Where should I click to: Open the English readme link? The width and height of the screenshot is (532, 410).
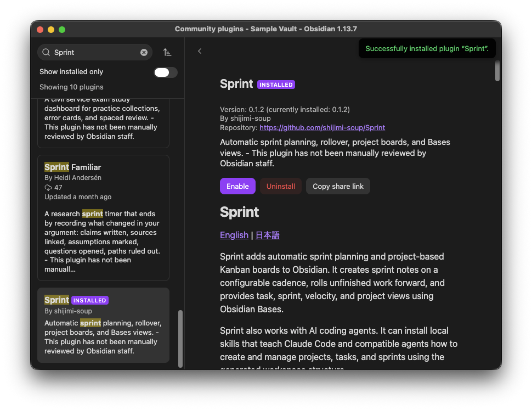click(x=234, y=235)
